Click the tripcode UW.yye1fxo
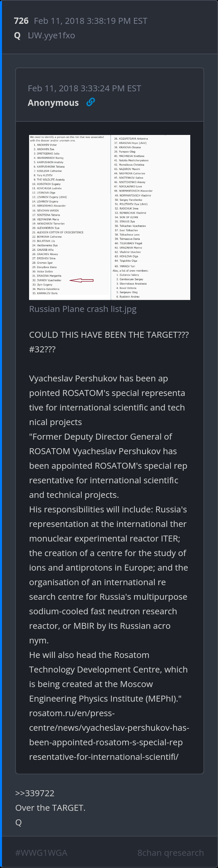 point(52,35)
